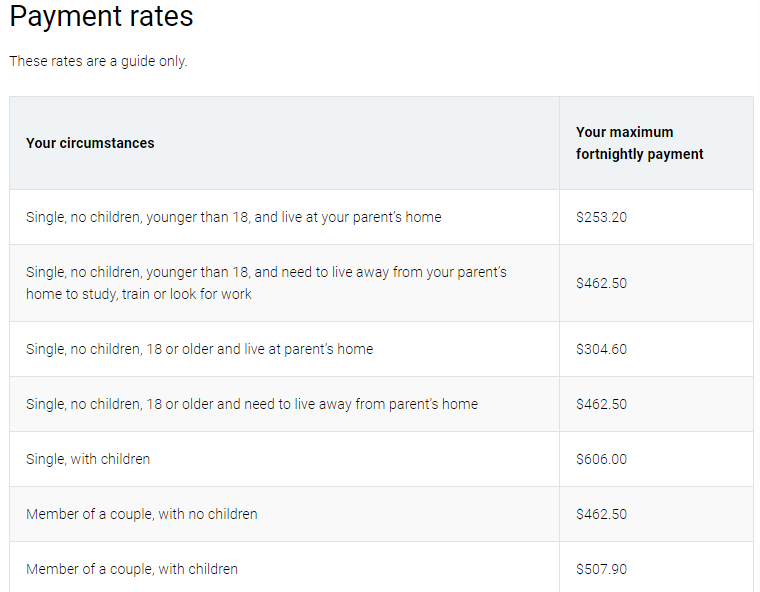
Task: Click 'home to study, train or look for work' line
Action: [139, 294]
